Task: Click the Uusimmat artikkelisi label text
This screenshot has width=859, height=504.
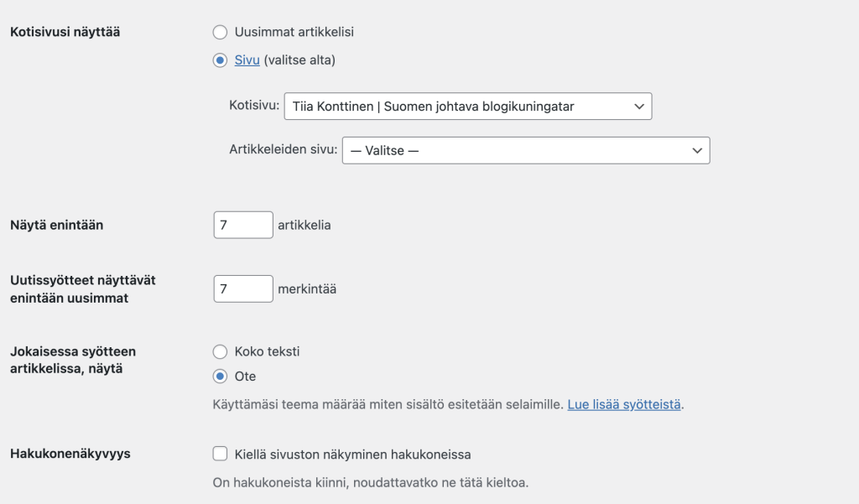Action: tap(294, 32)
